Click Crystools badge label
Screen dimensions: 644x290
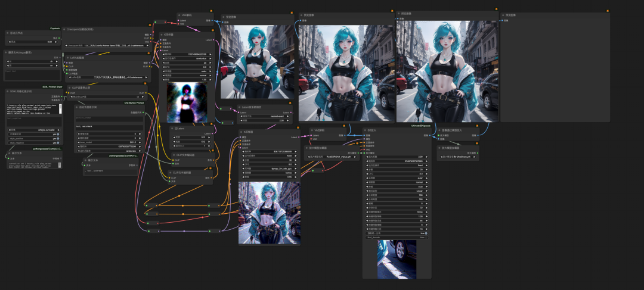click(x=55, y=29)
